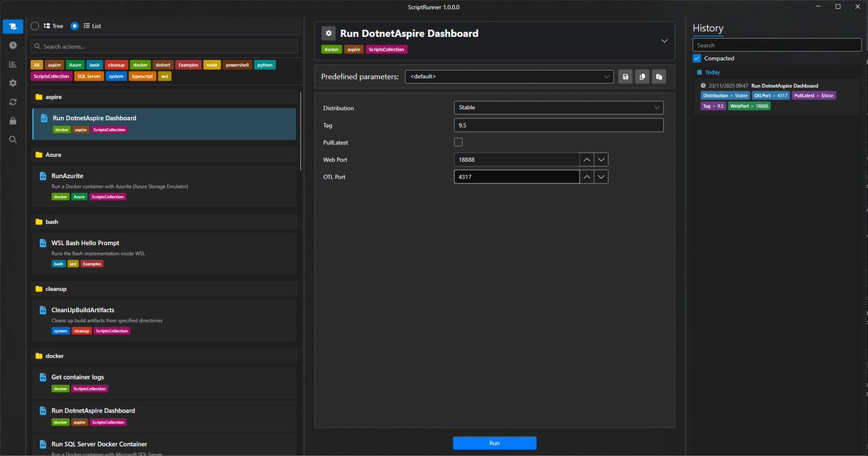Filter actions by the ScriptsCollection tag

[x=51, y=76]
